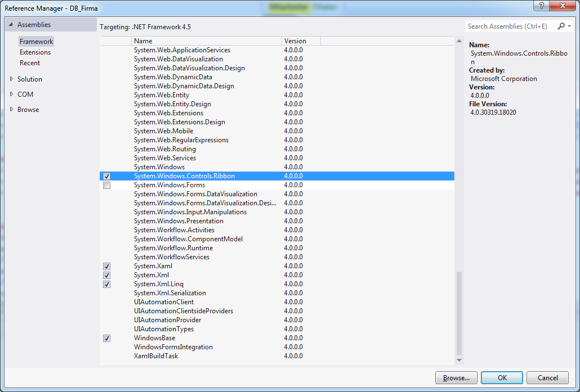Expand the Solution category
The width and height of the screenshot is (580, 392).
(x=11, y=79)
